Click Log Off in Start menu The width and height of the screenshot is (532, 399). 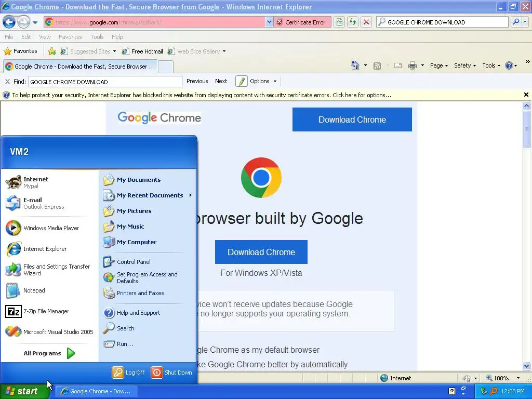pyautogui.click(x=129, y=373)
